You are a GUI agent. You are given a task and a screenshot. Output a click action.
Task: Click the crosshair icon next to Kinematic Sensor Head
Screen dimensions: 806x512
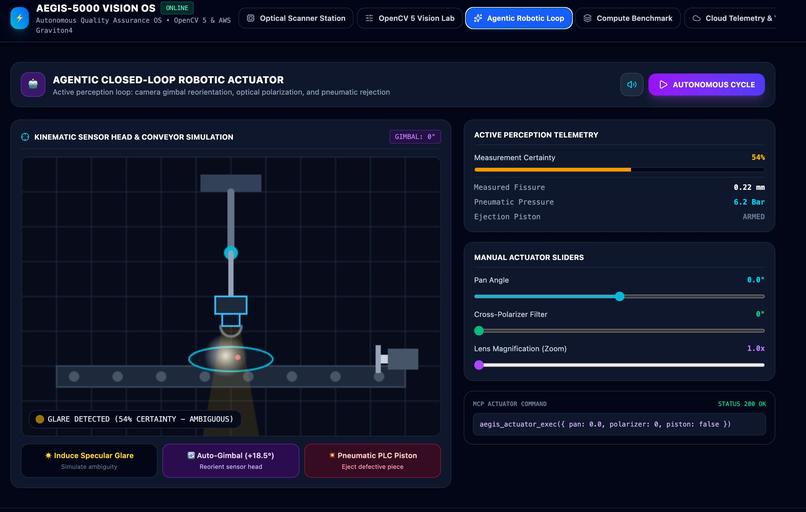25,137
